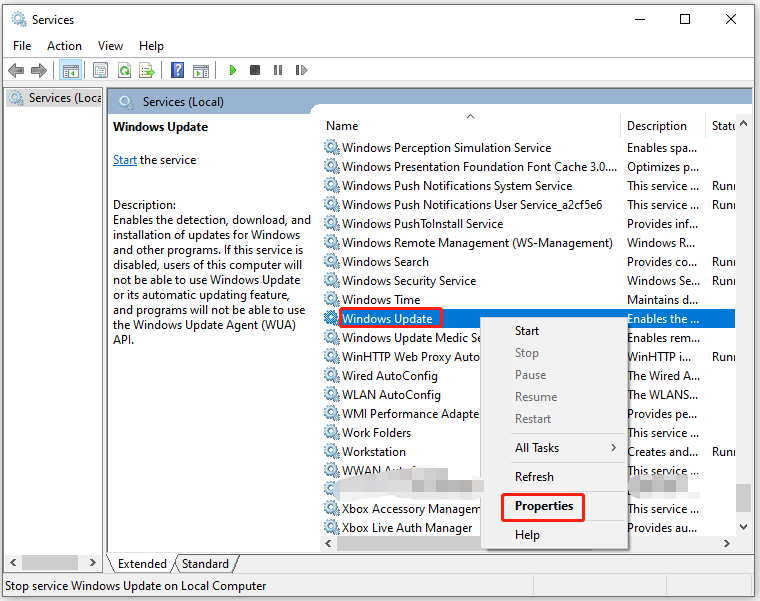This screenshot has width=760, height=601.
Task: Expand All Tasks submenu arrow
Action: [614, 448]
